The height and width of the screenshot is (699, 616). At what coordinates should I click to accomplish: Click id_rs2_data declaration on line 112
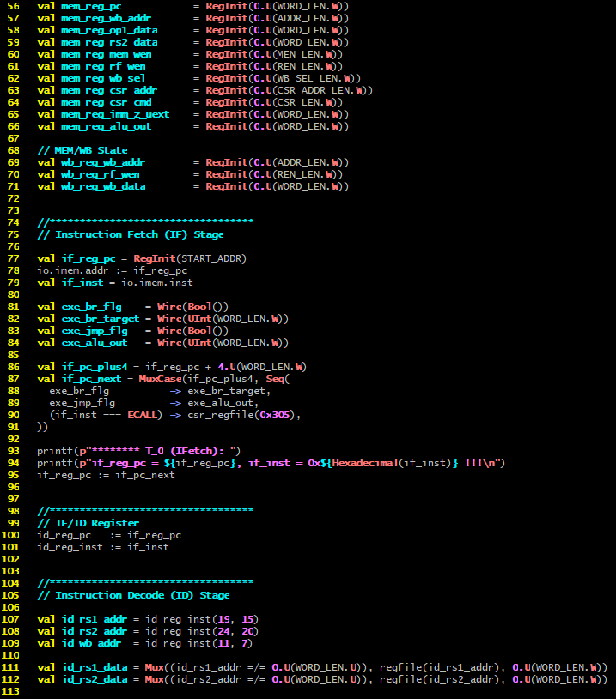(95, 680)
